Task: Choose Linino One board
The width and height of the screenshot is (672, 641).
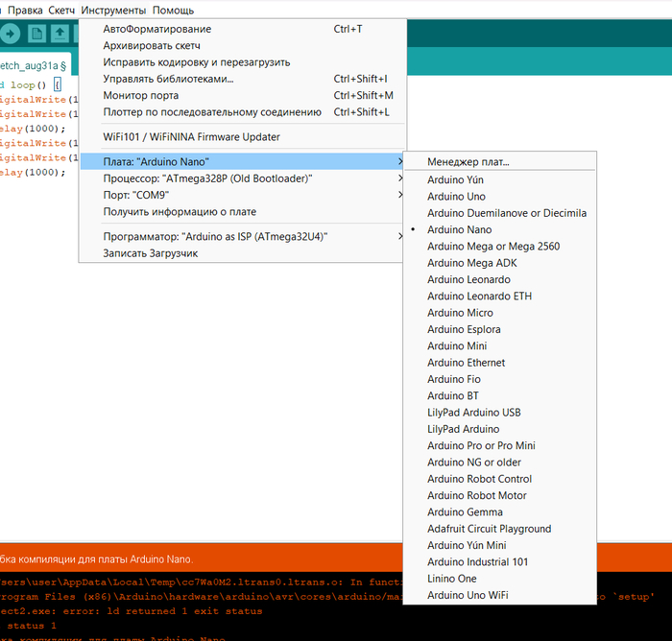Action: (500, 579)
